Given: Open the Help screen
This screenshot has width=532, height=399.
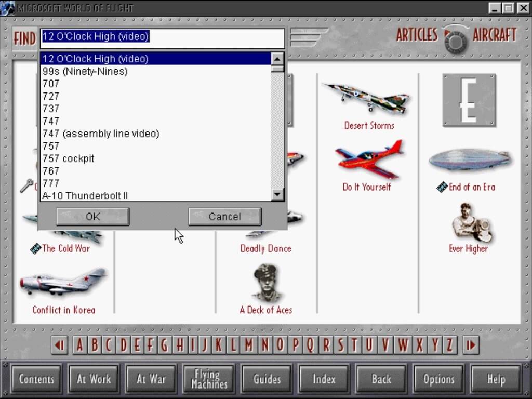Looking at the screenshot, I should [x=496, y=379].
